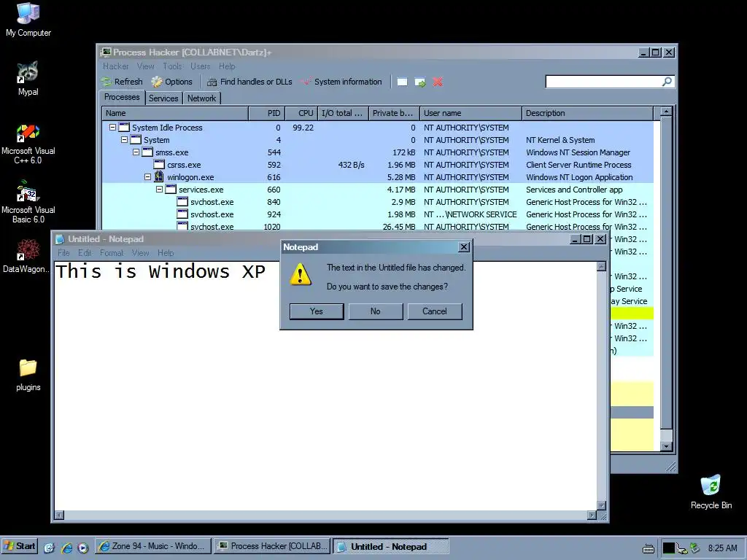The image size is (747, 560).
Task: Close the Notepad save dialog
Action: coord(464,246)
